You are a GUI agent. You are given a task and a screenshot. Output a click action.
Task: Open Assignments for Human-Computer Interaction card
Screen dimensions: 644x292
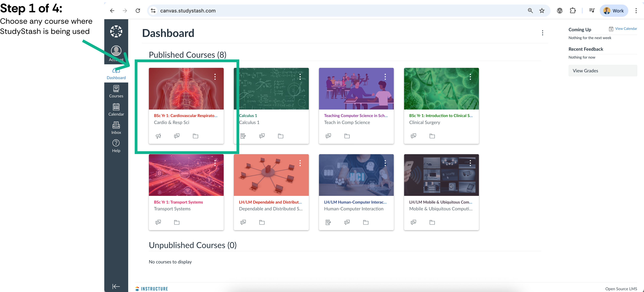(x=328, y=222)
